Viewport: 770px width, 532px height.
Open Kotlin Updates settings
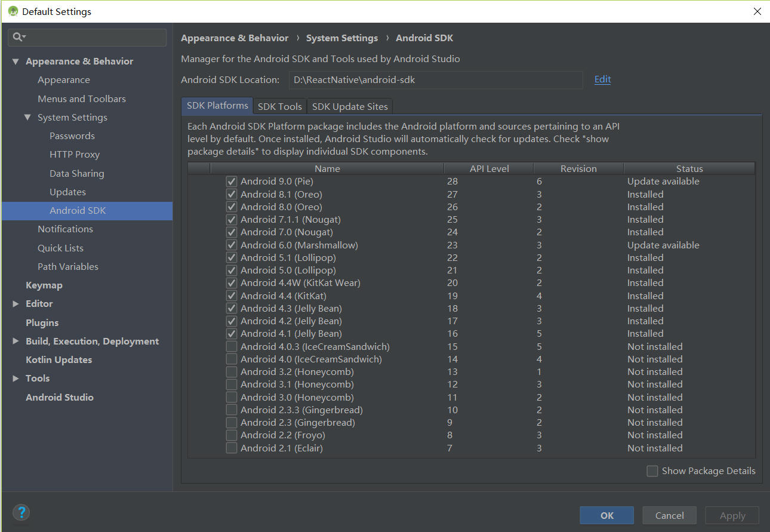[x=59, y=360]
